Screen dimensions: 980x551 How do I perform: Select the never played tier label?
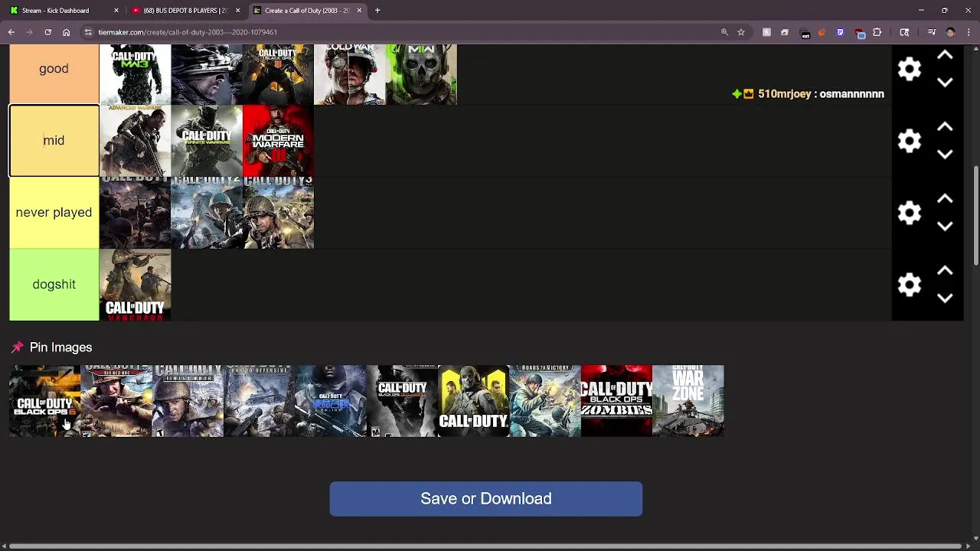pos(54,213)
